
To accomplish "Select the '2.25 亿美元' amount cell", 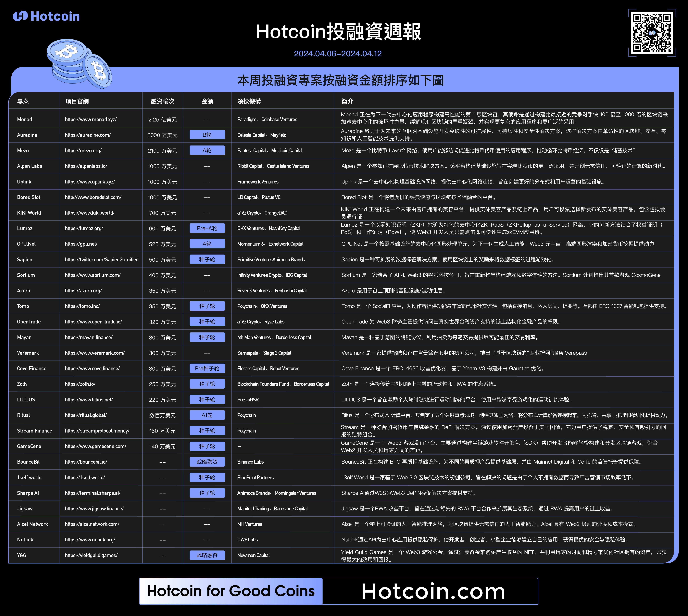I will (162, 119).
